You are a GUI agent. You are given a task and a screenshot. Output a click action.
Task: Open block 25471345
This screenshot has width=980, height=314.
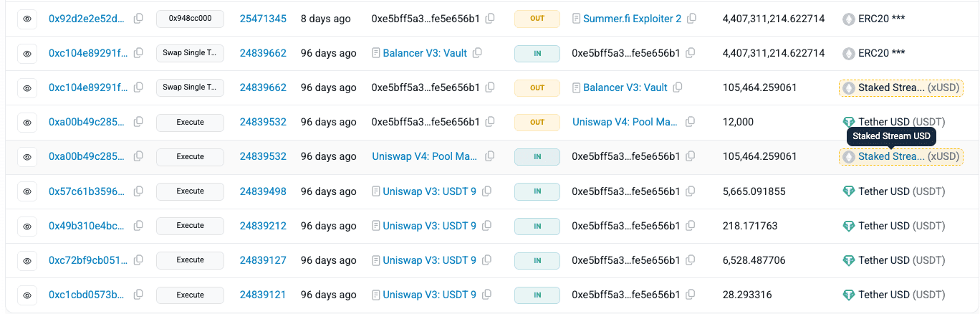coord(263,19)
